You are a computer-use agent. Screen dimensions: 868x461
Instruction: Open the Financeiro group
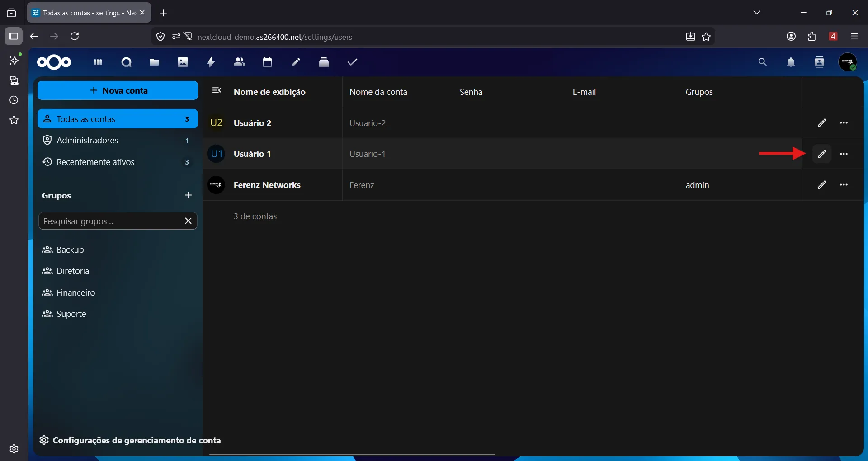coord(118,292)
